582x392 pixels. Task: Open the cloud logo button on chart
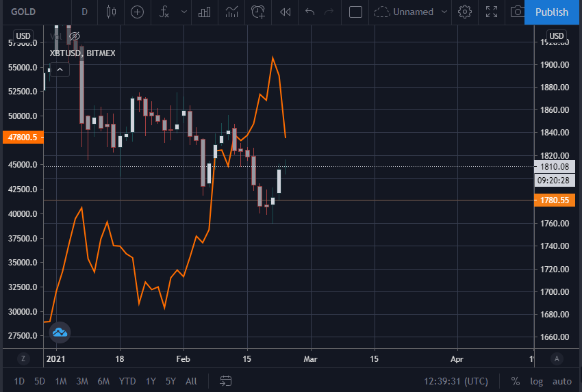point(60,332)
